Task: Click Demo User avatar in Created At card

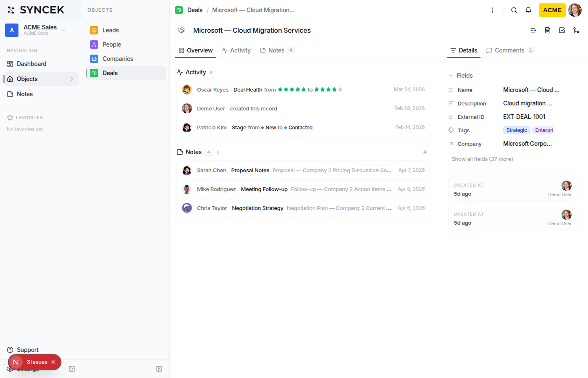Action: 567,186
